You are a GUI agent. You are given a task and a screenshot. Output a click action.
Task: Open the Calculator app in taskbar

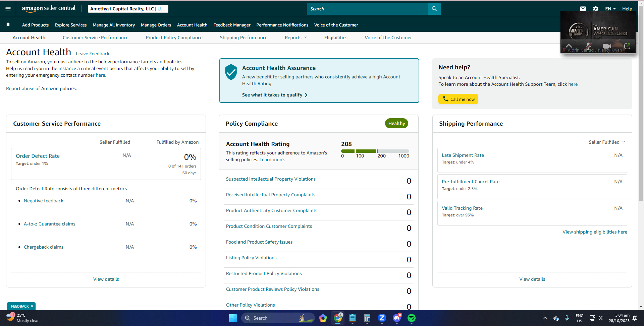pos(367,318)
